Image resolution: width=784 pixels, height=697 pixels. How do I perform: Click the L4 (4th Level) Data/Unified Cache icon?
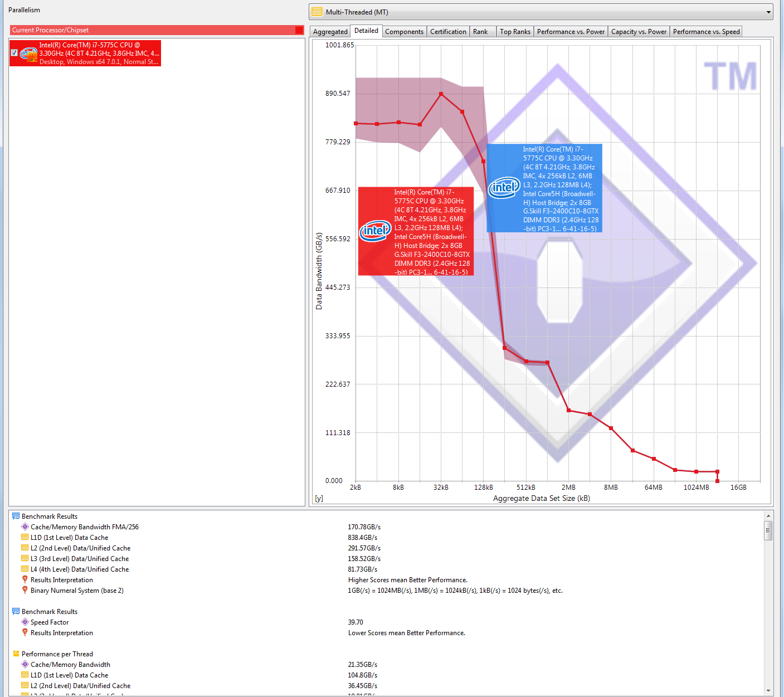pos(25,569)
